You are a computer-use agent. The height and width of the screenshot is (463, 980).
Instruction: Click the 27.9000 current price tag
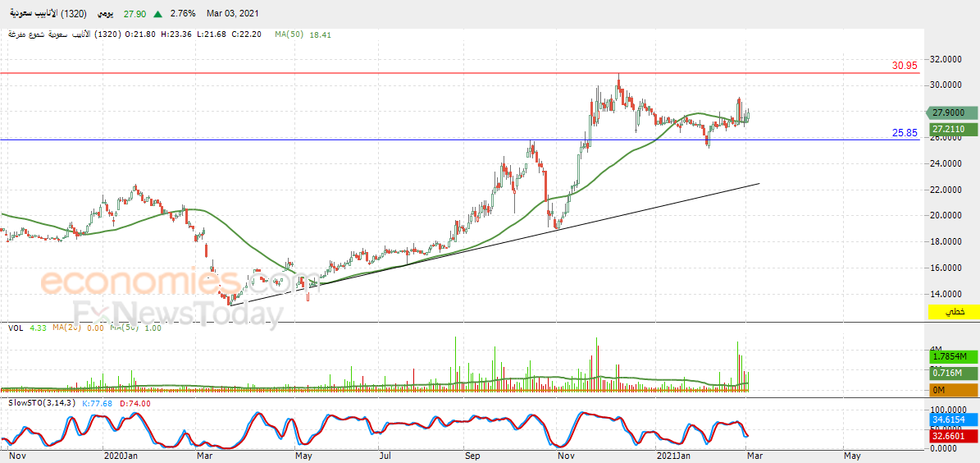(952, 112)
